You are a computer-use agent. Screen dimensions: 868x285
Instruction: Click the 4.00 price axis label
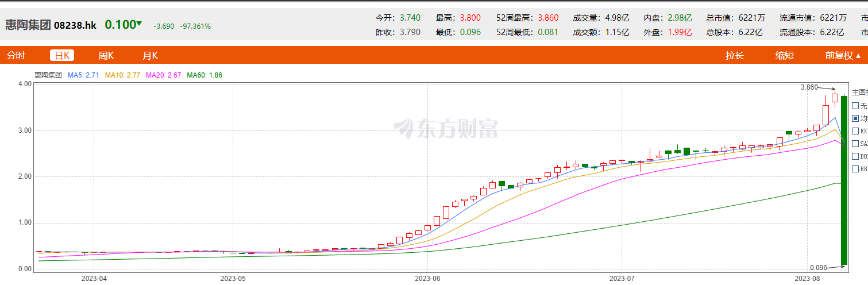point(25,84)
